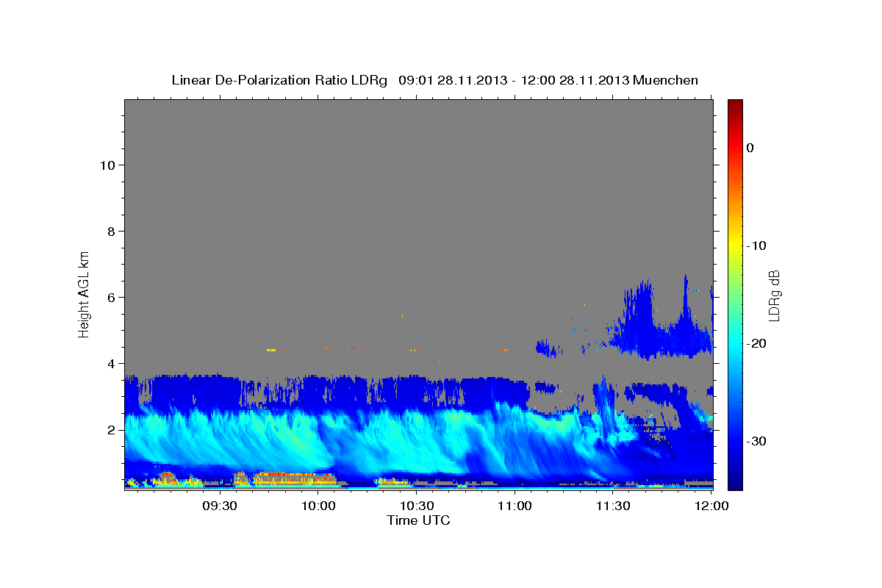The width and height of the screenshot is (882, 588).
Task: Click the height tick label 2
Action: (x=112, y=430)
